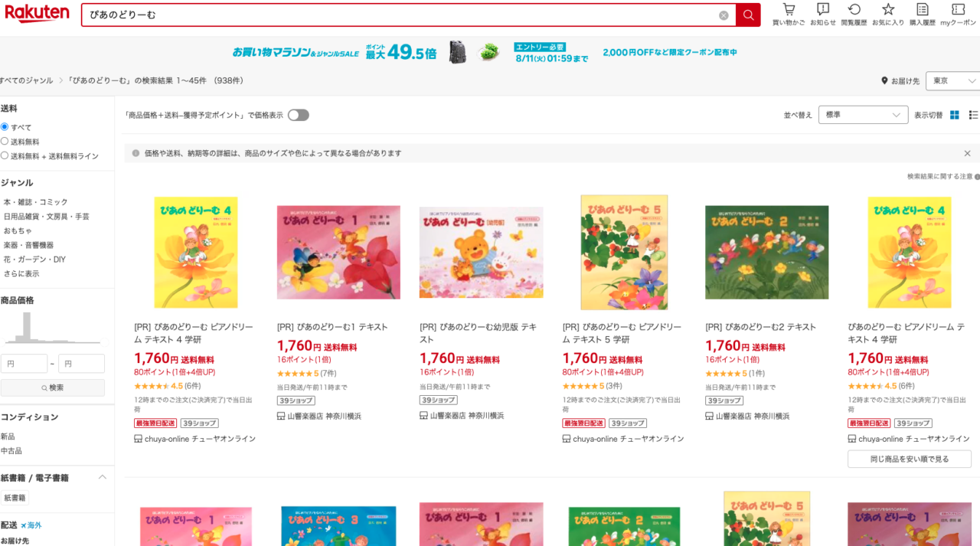This screenshot has height=546, width=980.
Task: Toggle price display with shipping and points
Action: (x=299, y=115)
